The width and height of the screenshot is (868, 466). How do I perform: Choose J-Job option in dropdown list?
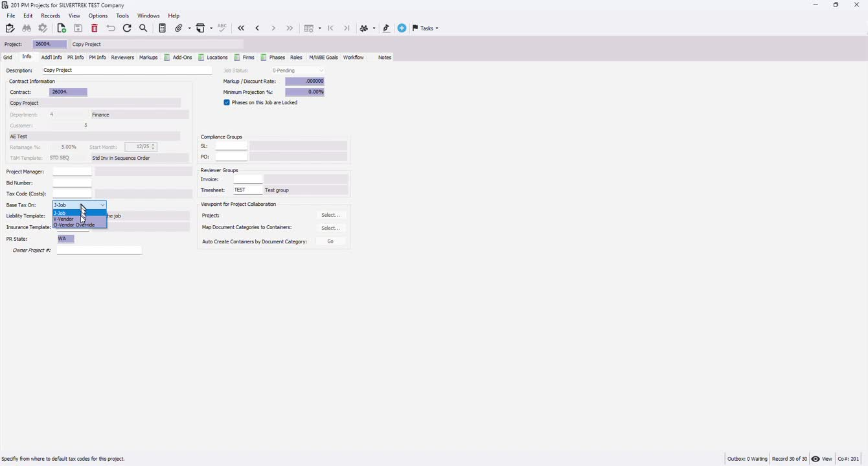pyautogui.click(x=80, y=213)
